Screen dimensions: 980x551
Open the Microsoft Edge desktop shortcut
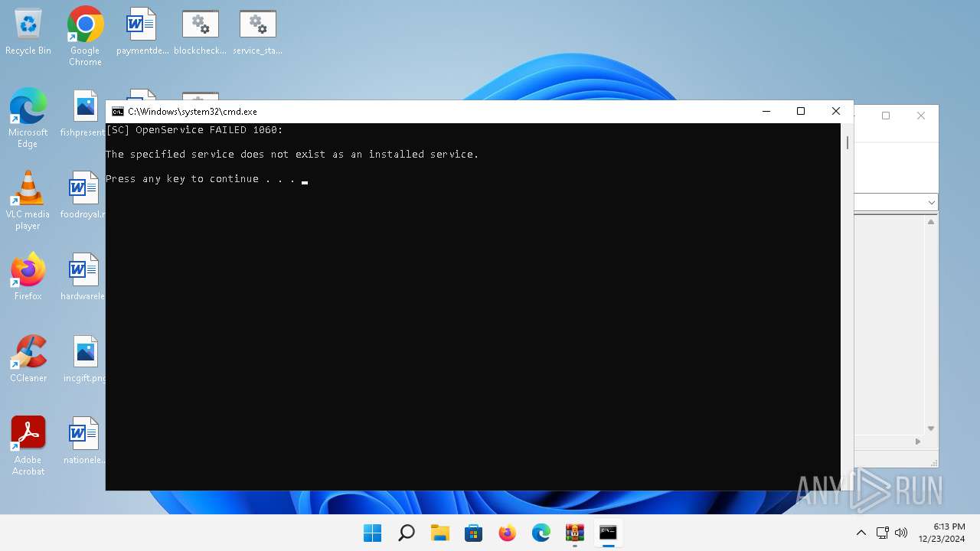28,118
